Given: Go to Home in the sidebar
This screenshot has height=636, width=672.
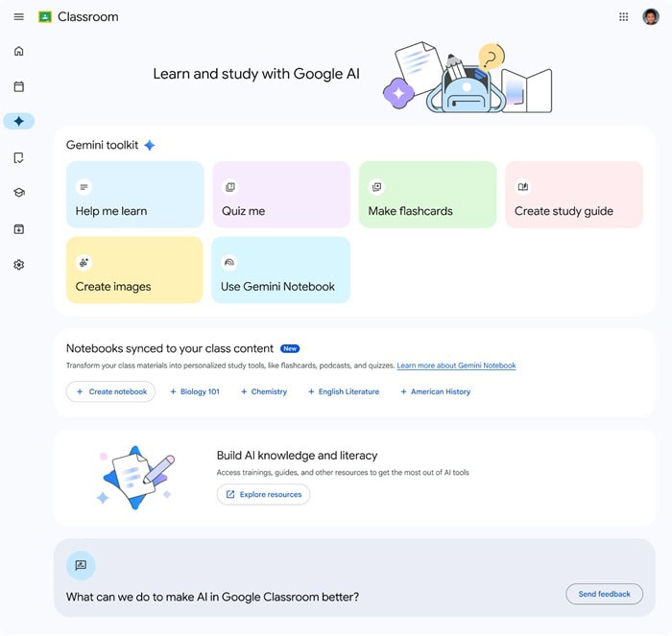Looking at the screenshot, I should tap(19, 52).
